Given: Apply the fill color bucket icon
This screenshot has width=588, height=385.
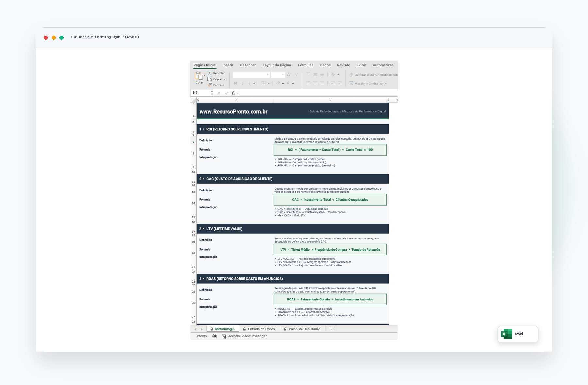Looking at the screenshot, I should (278, 83).
